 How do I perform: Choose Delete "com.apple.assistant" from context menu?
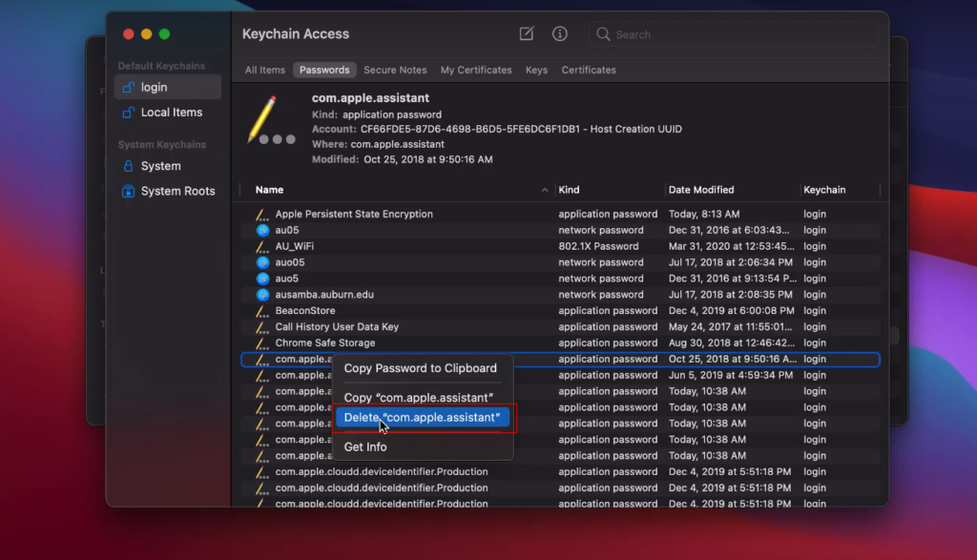422,417
